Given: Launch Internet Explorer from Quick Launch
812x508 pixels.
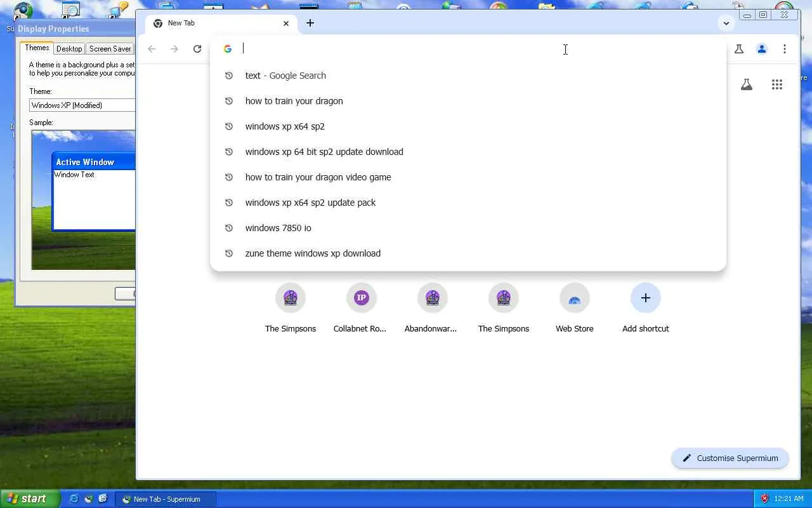Looking at the screenshot, I should coord(74,499).
